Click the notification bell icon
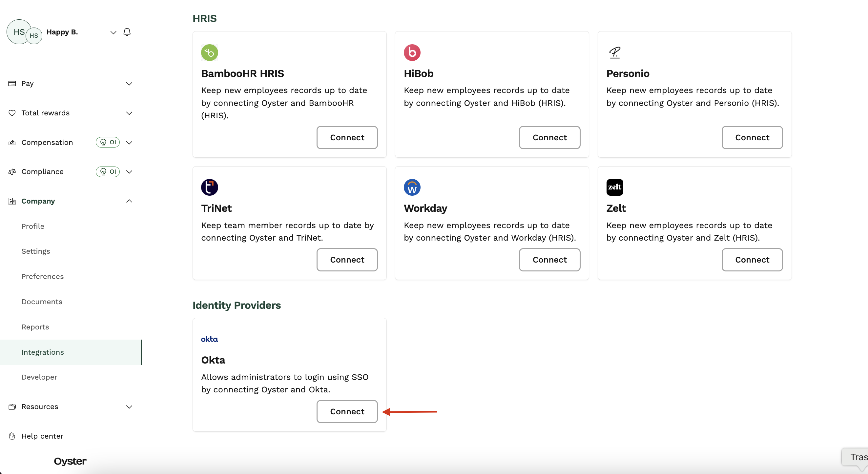This screenshot has width=868, height=474. click(127, 32)
